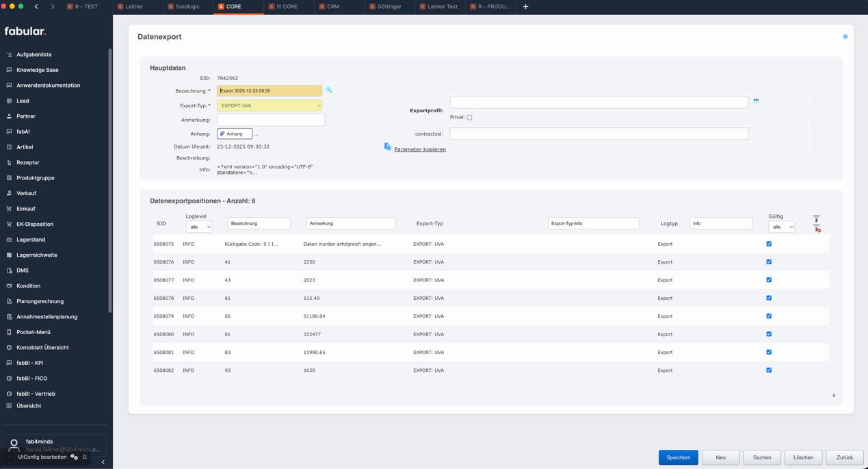Expand the Loglevel filter dropdown

point(198,227)
